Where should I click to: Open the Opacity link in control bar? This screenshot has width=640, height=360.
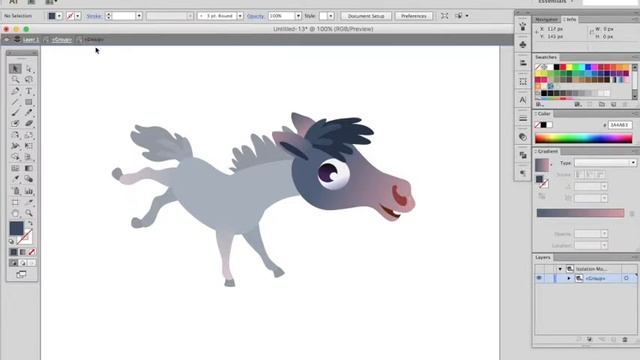[x=256, y=16]
